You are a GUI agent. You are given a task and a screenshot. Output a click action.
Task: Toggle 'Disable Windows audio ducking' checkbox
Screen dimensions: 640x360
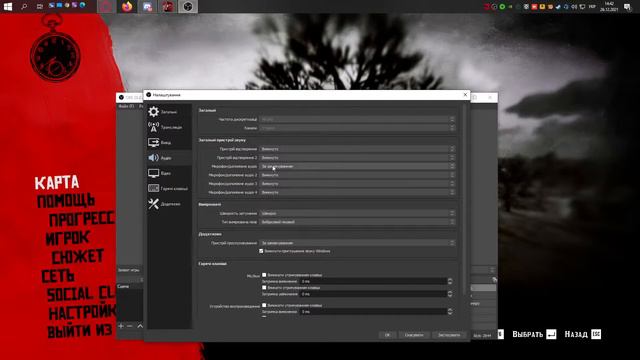pos(261,251)
